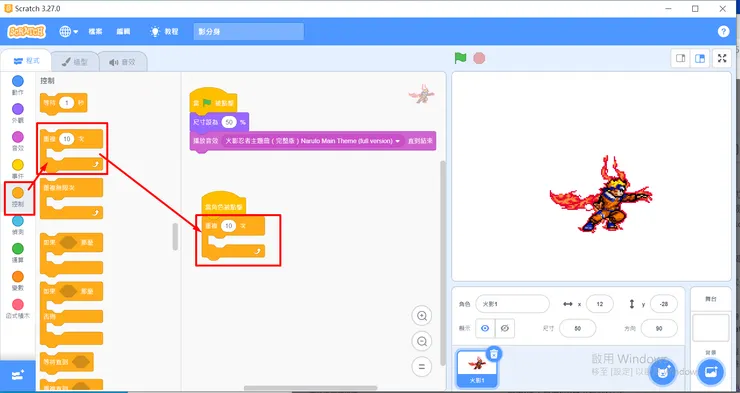Image resolution: width=740 pixels, height=393 pixels.
Task: Click the choose a backdrop button
Action: tap(710, 372)
